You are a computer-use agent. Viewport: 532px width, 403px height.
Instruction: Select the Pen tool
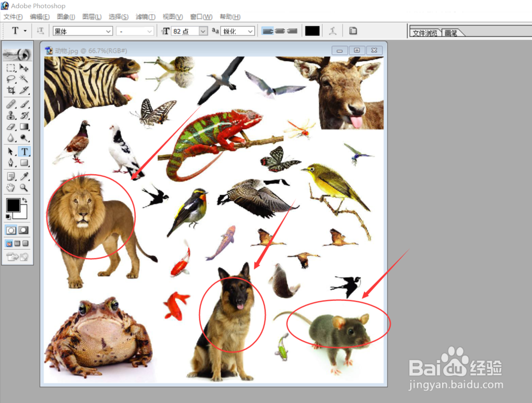11,162
